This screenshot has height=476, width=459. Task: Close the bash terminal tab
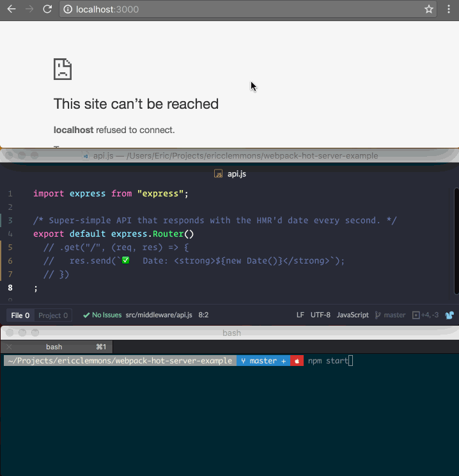click(x=9, y=347)
